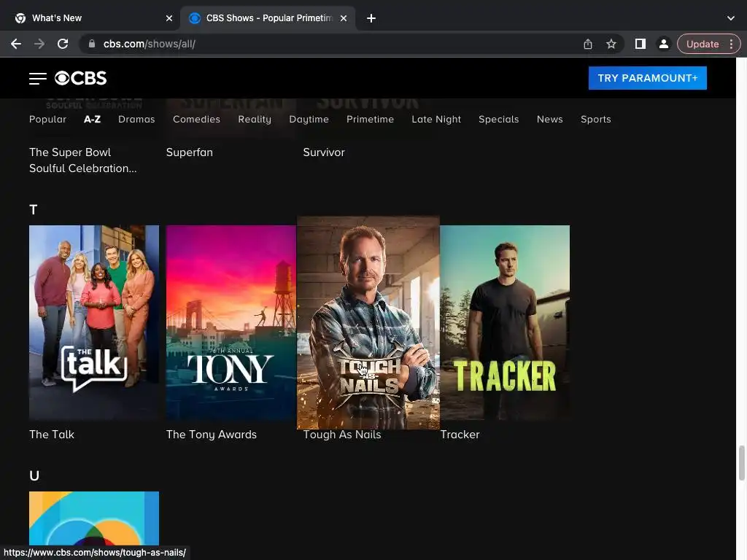747x560 pixels.
Task: Click The Tony Awards title text
Action: 211,435
